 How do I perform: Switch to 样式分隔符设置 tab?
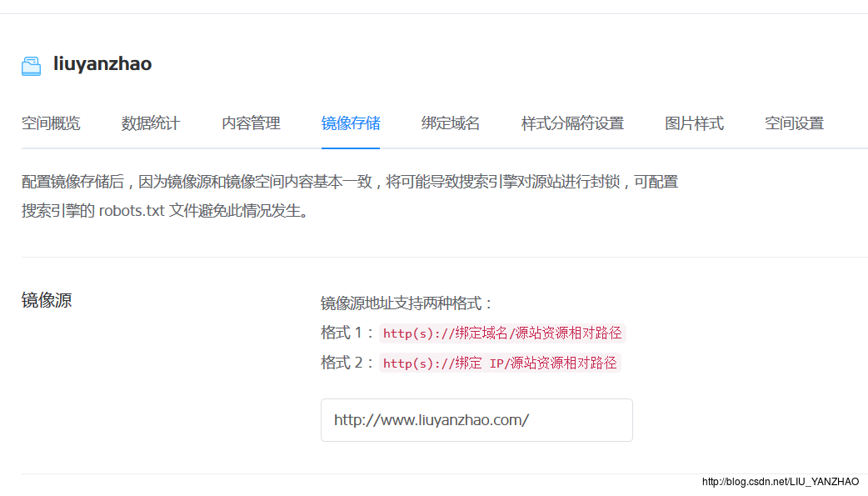coord(572,123)
